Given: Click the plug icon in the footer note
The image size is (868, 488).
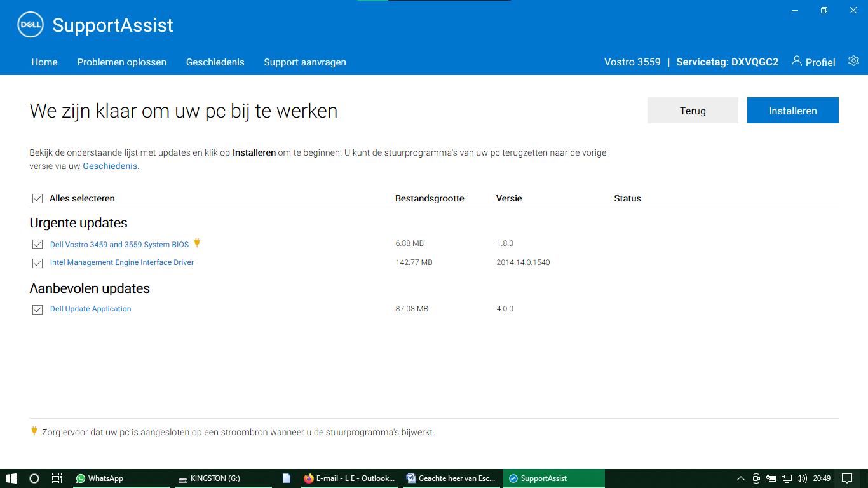Looking at the screenshot, I should pyautogui.click(x=34, y=431).
